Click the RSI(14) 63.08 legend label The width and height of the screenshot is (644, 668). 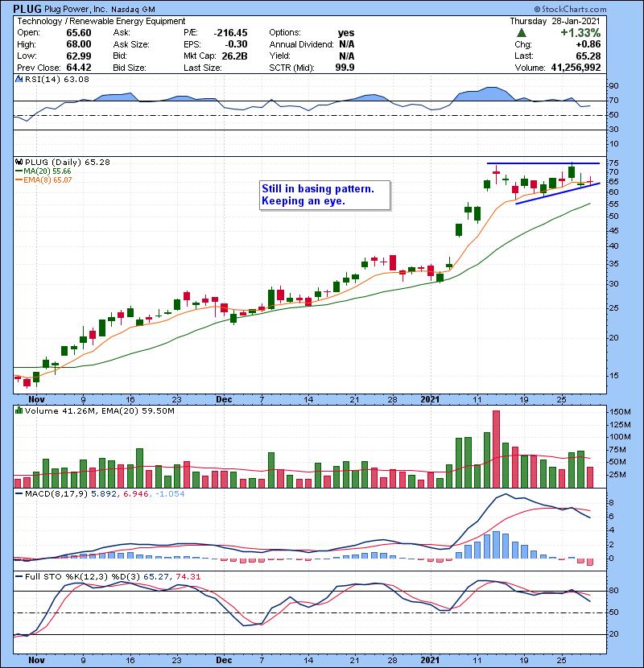click(56, 79)
